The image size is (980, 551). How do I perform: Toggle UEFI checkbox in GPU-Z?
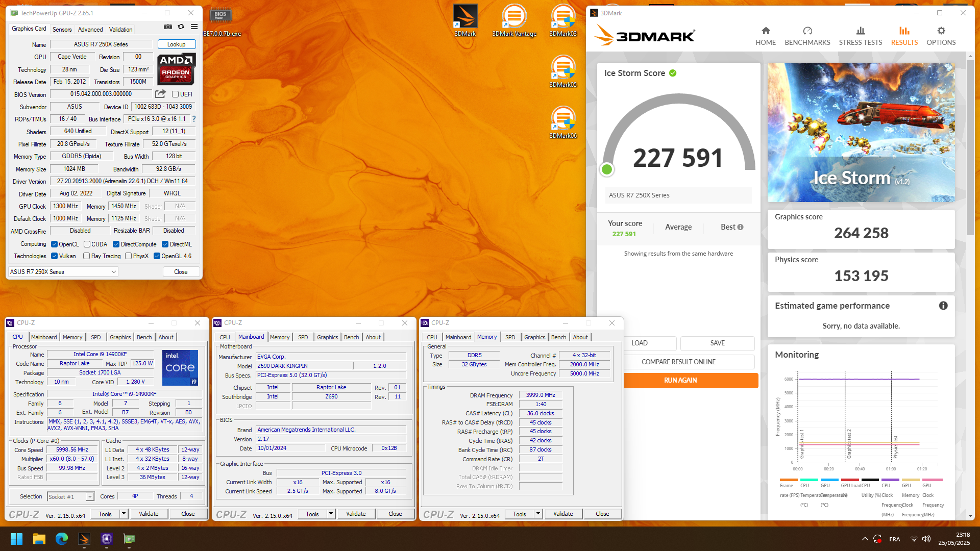coord(175,94)
